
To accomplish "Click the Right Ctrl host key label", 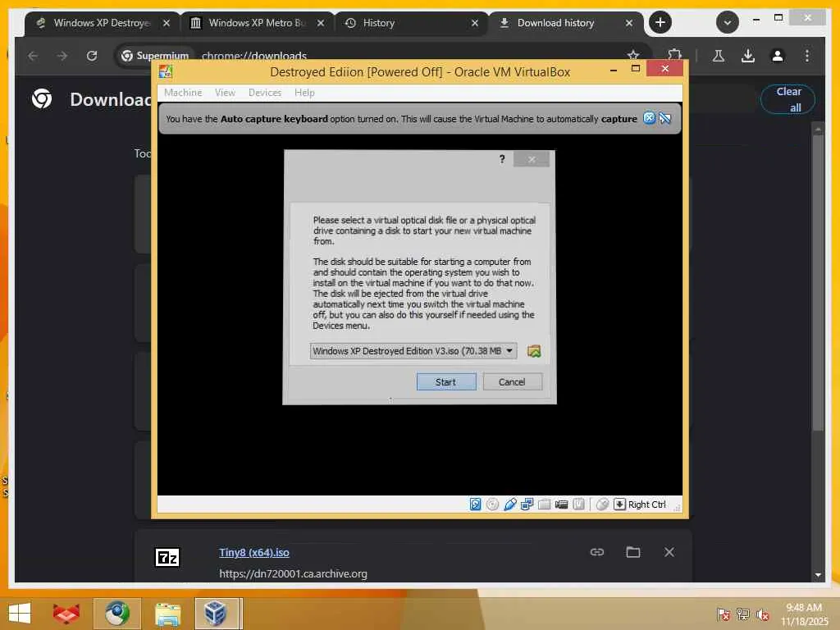I will [646, 504].
